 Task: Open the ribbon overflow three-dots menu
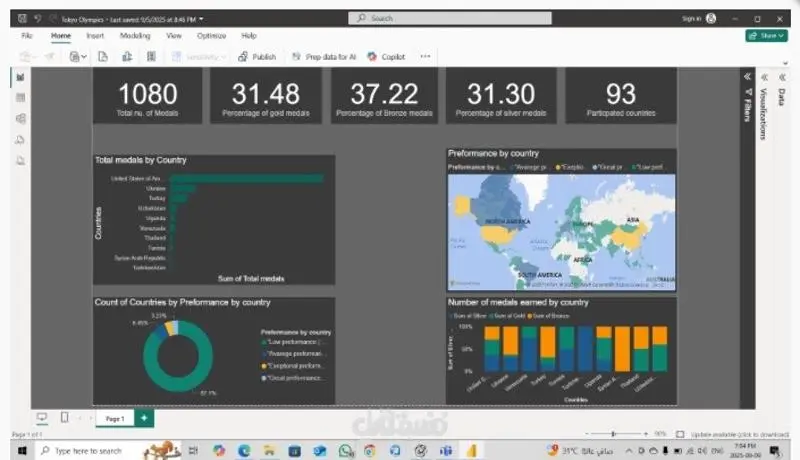425,56
